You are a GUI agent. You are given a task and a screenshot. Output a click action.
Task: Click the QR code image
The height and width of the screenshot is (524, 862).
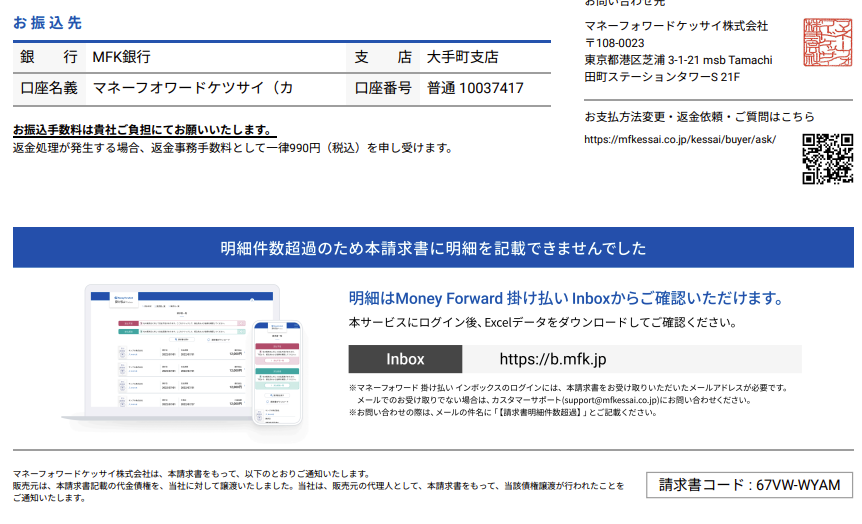pos(827,158)
